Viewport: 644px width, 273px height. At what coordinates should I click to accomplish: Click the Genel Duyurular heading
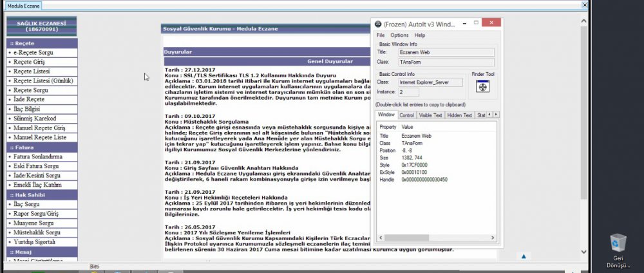[x=330, y=62]
